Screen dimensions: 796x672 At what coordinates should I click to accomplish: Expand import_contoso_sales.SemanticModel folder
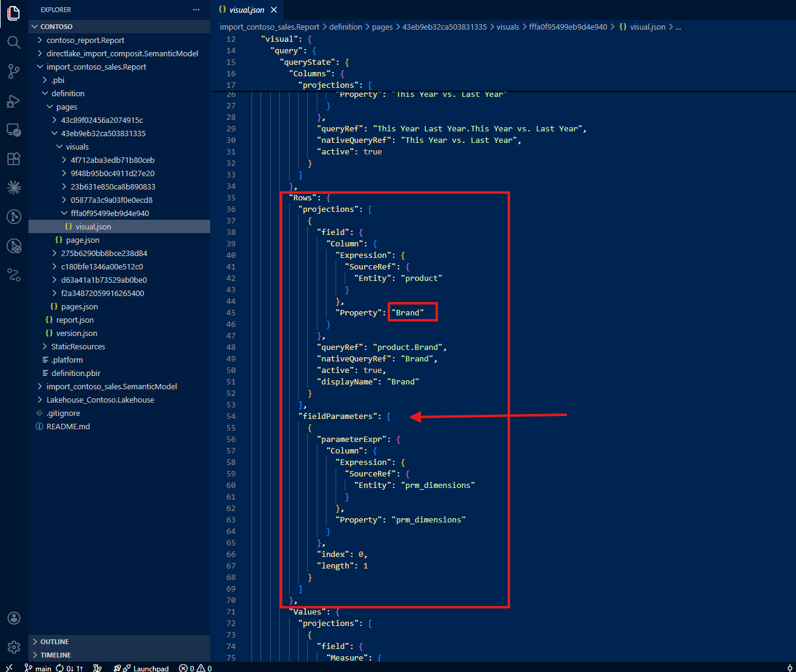click(x=119, y=386)
